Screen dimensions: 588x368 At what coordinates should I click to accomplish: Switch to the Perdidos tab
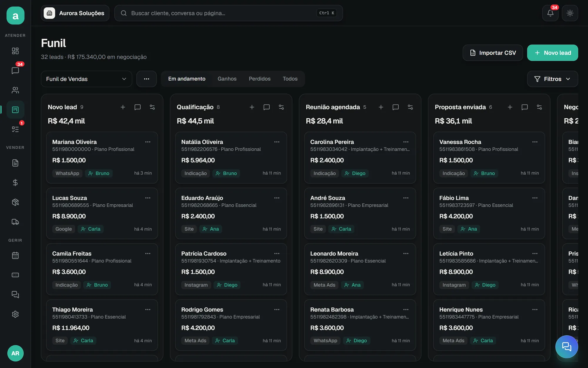pyautogui.click(x=260, y=79)
